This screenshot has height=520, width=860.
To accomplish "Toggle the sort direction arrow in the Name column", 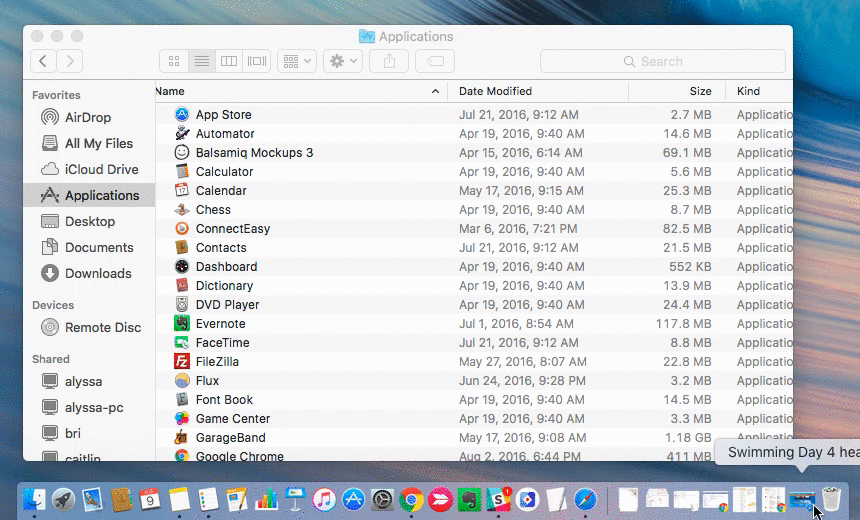I will [x=435, y=91].
